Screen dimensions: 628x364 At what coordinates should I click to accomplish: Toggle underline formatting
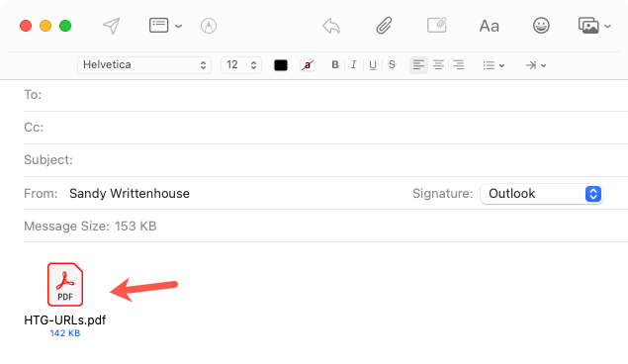tap(373, 65)
